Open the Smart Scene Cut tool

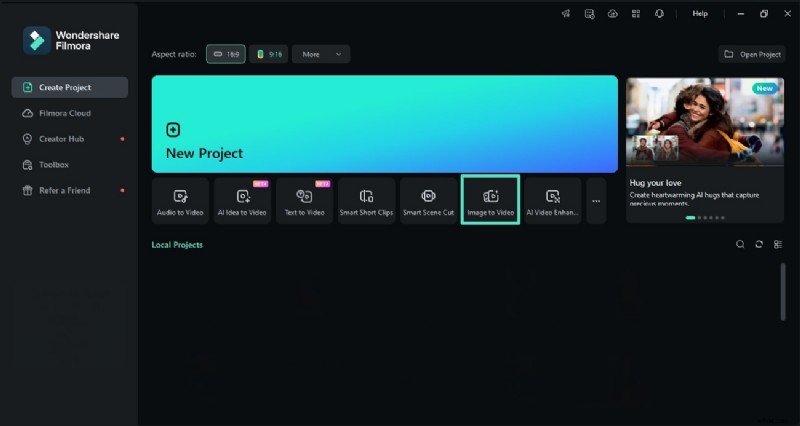pyautogui.click(x=428, y=201)
